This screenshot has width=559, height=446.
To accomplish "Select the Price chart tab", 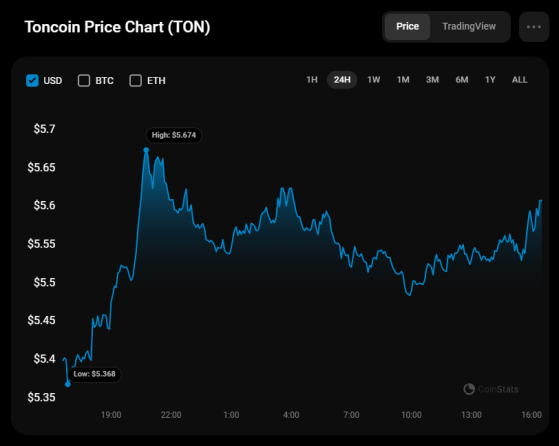I will click(x=407, y=26).
